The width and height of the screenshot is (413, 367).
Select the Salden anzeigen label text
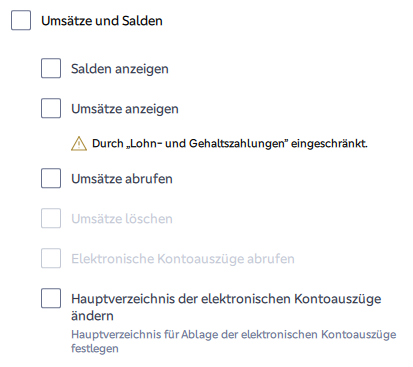click(x=120, y=69)
